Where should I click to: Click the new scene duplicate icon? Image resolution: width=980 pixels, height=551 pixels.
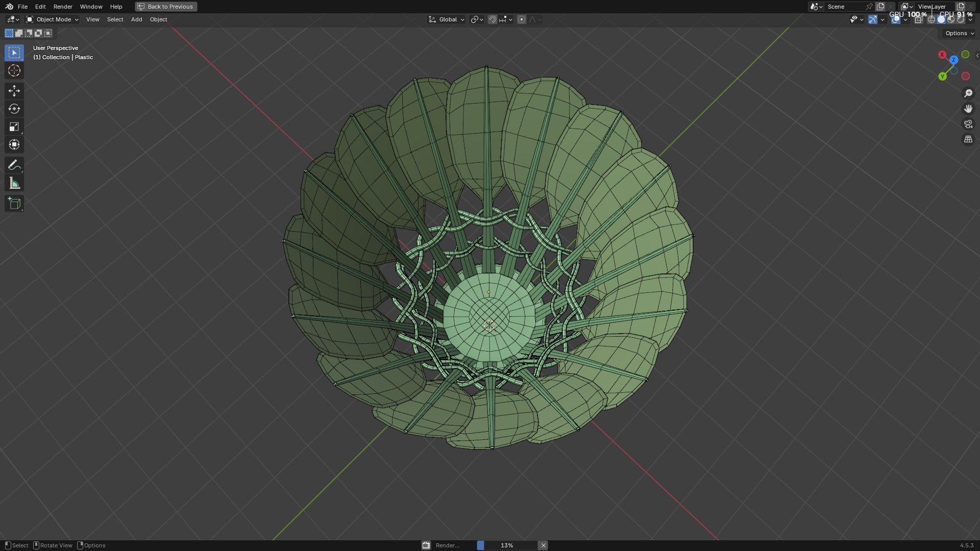pos(880,7)
